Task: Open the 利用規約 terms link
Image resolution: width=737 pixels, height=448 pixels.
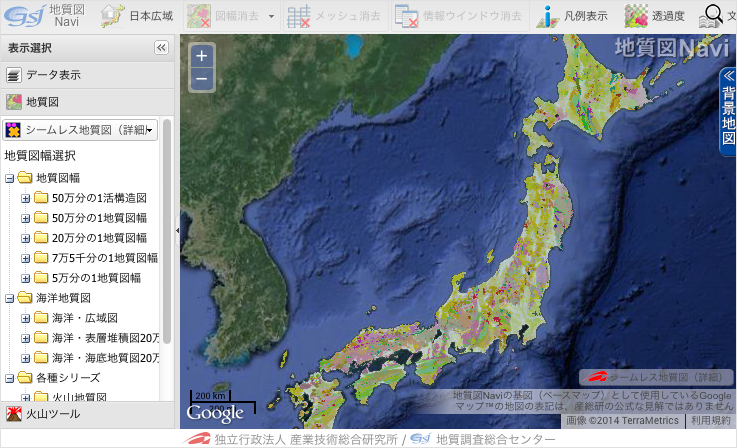Action: tap(710, 420)
